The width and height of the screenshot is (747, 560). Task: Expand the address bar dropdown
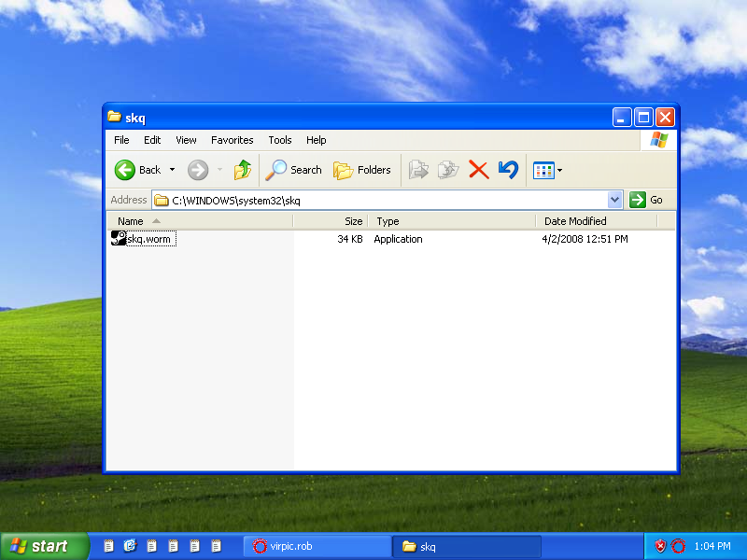pyautogui.click(x=614, y=200)
